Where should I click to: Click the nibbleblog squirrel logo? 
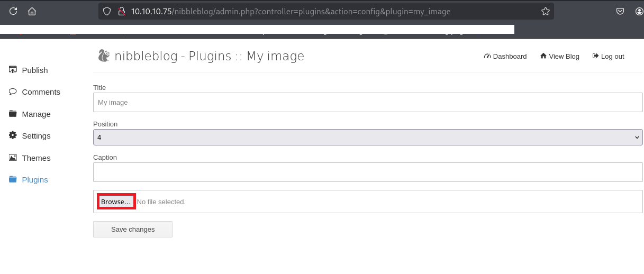coord(104,56)
